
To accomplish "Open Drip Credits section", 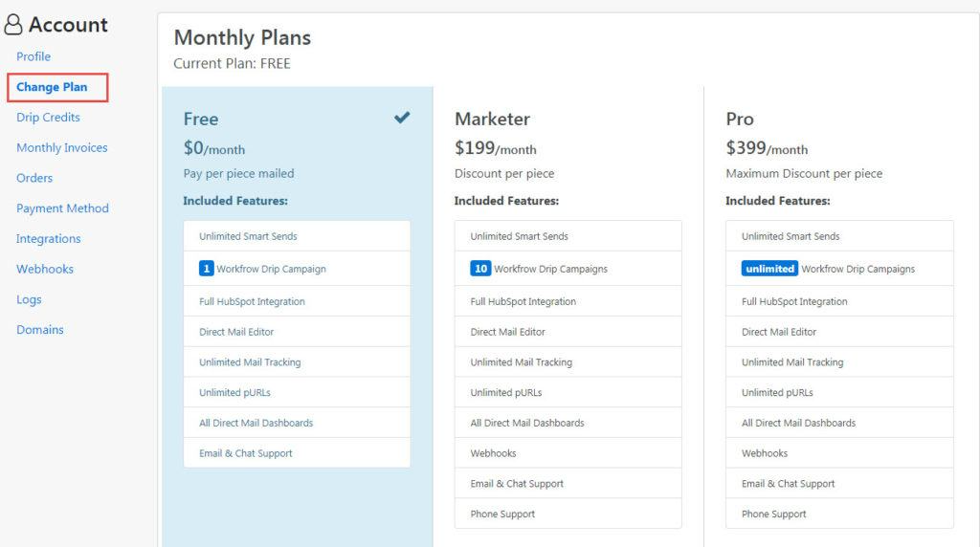I will (x=48, y=118).
